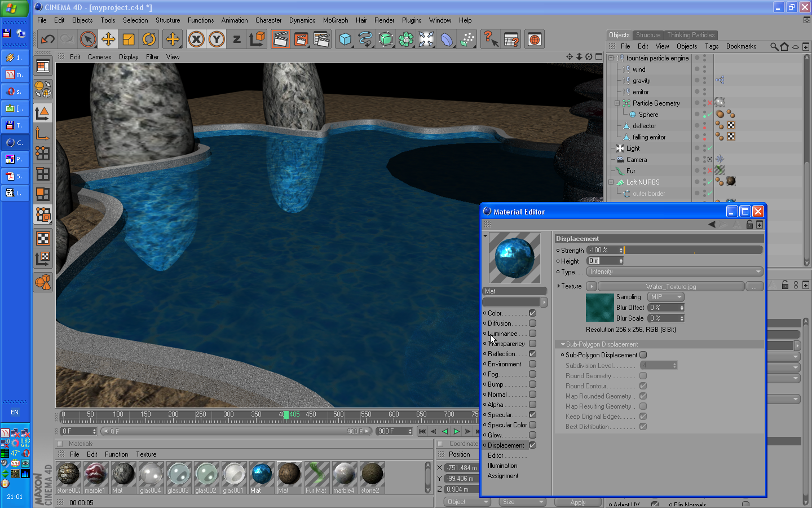Toggle the Color channel checkbox
Image resolution: width=812 pixels, height=508 pixels.
coord(532,313)
